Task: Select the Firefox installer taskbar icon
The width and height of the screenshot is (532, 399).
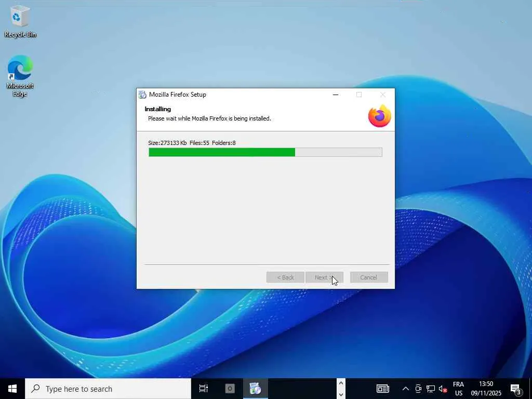Action: pos(255,389)
